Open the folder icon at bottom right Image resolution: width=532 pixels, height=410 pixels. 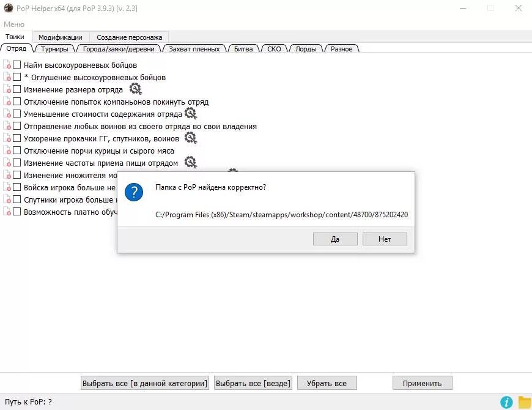click(x=523, y=402)
